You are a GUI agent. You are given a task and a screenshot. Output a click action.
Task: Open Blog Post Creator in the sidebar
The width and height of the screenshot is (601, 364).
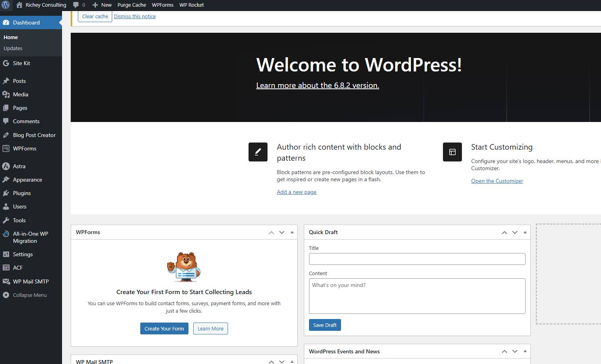(x=34, y=135)
